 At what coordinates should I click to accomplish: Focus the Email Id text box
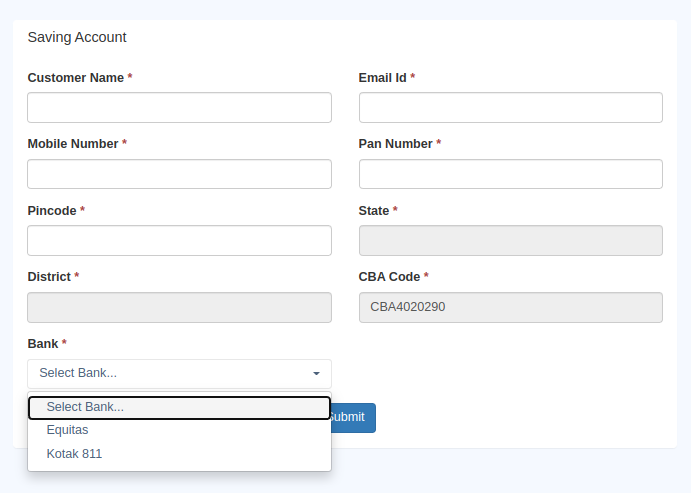click(x=511, y=107)
